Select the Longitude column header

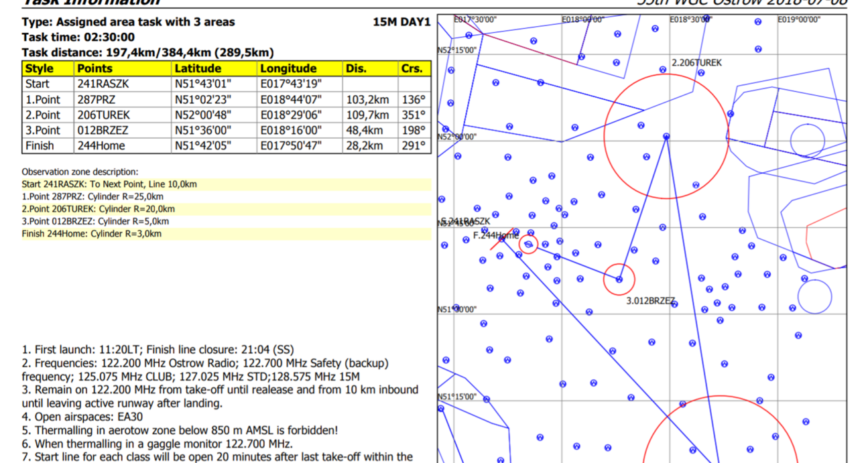click(288, 68)
